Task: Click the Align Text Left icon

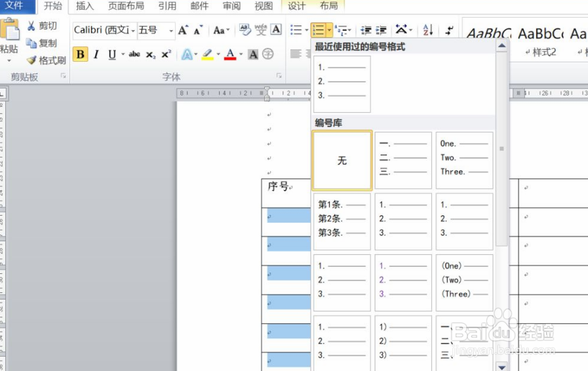Action: point(296,54)
